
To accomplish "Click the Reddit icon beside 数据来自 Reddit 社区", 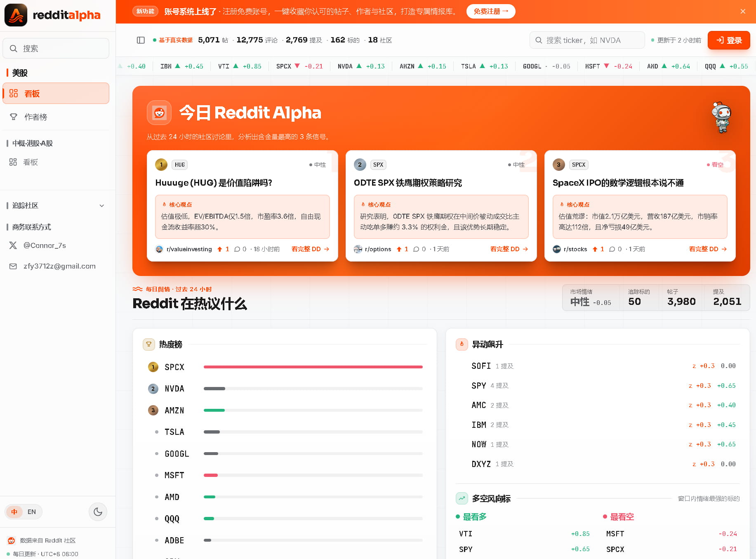I will [12, 540].
